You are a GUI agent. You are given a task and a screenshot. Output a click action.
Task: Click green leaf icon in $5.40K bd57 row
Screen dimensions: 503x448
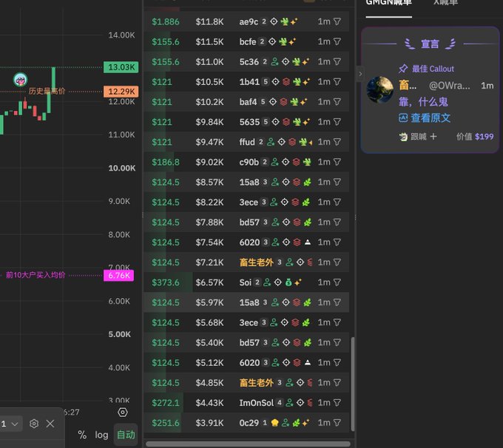pos(307,342)
